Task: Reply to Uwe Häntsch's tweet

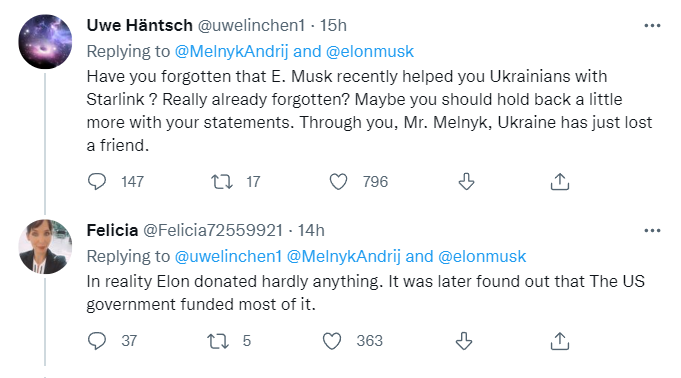Action: [x=97, y=182]
